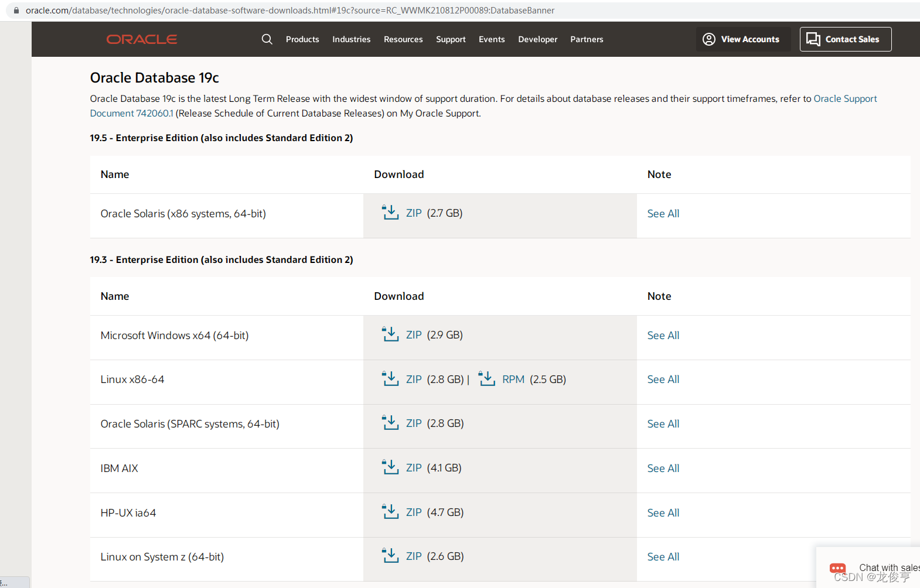Select 'Microsoft Windows x64 (64-bit)' name cell
The image size is (920, 588).
pyautogui.click(x=175, y=336)
